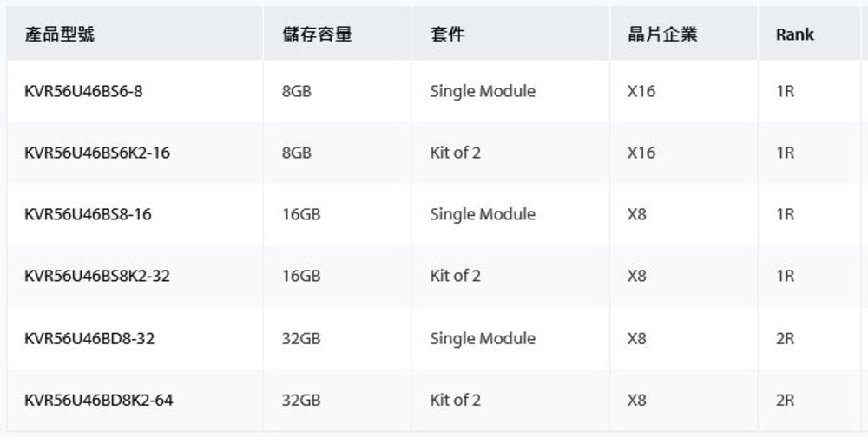This screenshot has height=437, width=868.
Task: Click Single Module in the KVR56U46BS8-16 row
Action: point(483,214)
